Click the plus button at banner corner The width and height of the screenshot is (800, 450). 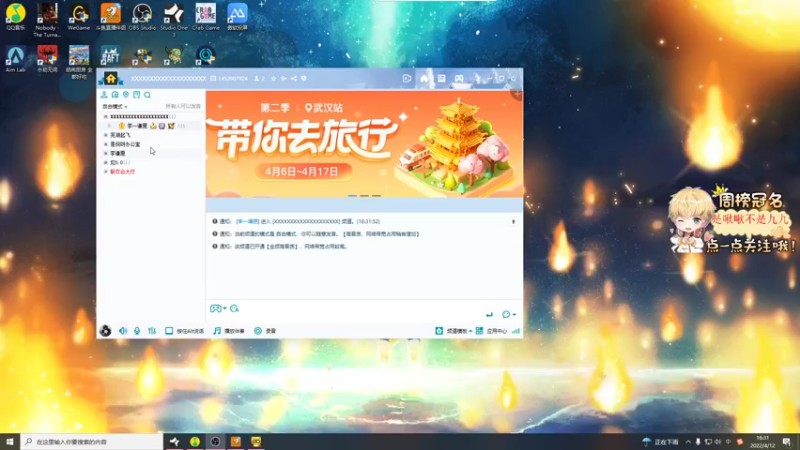517,94
